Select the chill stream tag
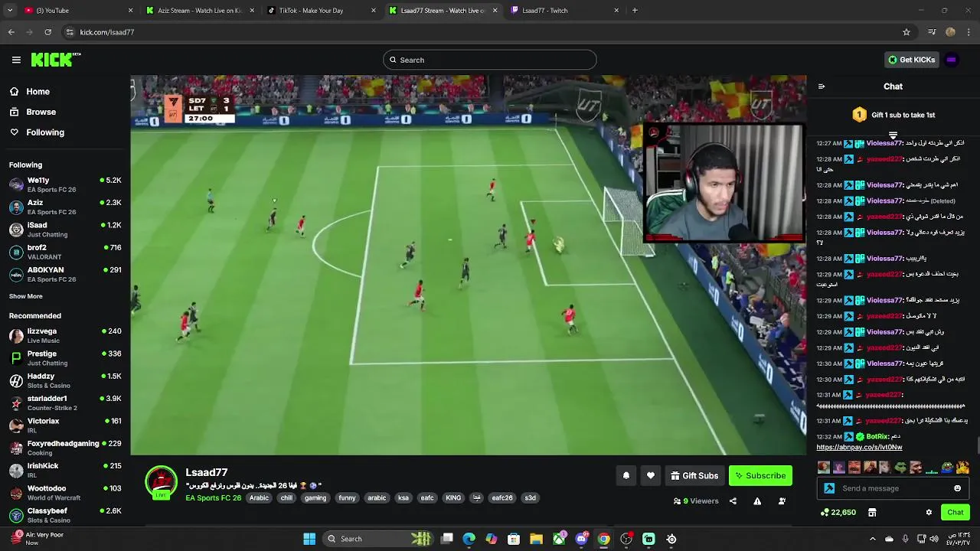 (286, 497)
